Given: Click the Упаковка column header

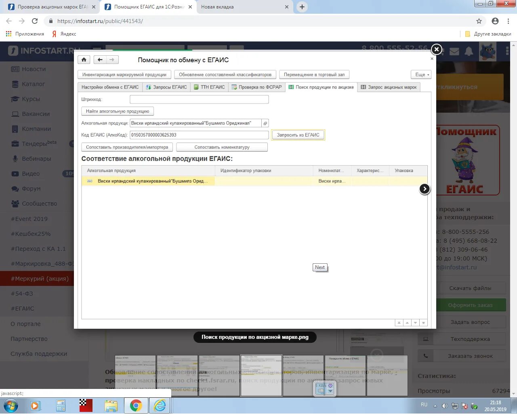Looking at the screenshot, I should coord(408,170).
